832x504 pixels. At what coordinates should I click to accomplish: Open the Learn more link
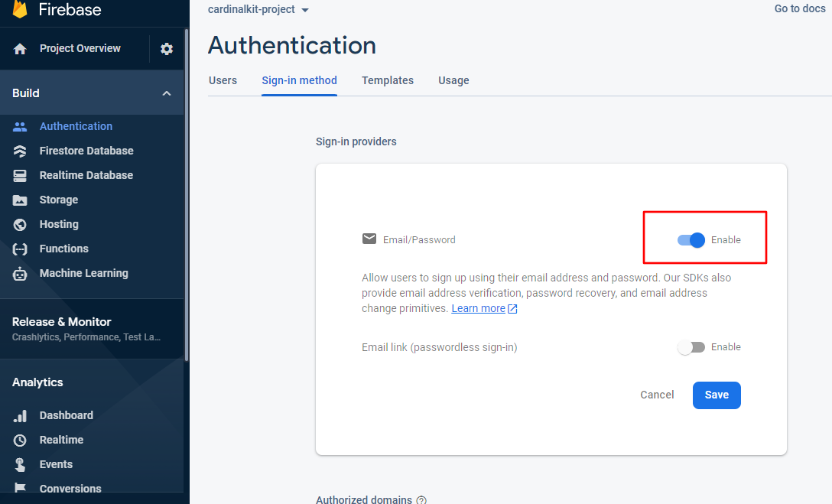[479, 308]
